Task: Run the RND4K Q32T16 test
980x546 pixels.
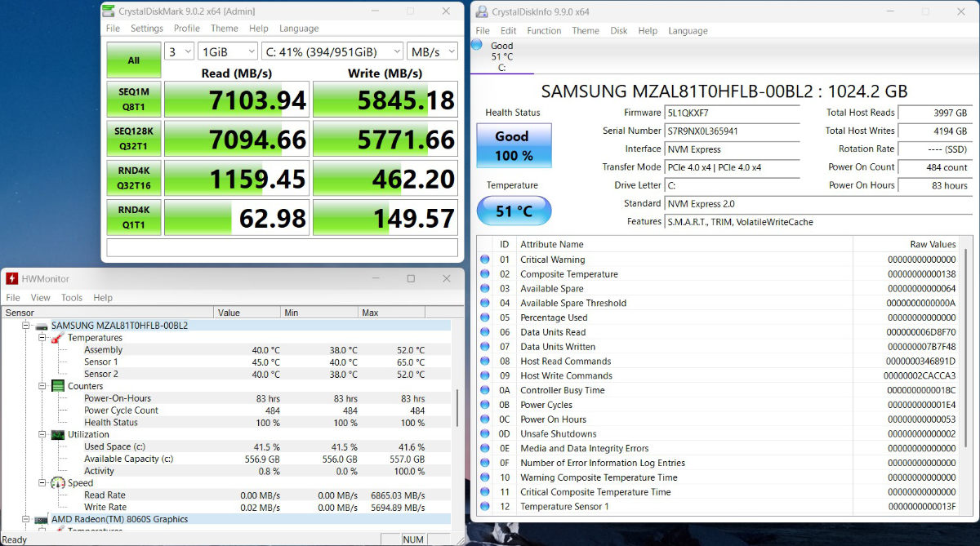Action: 134,178
